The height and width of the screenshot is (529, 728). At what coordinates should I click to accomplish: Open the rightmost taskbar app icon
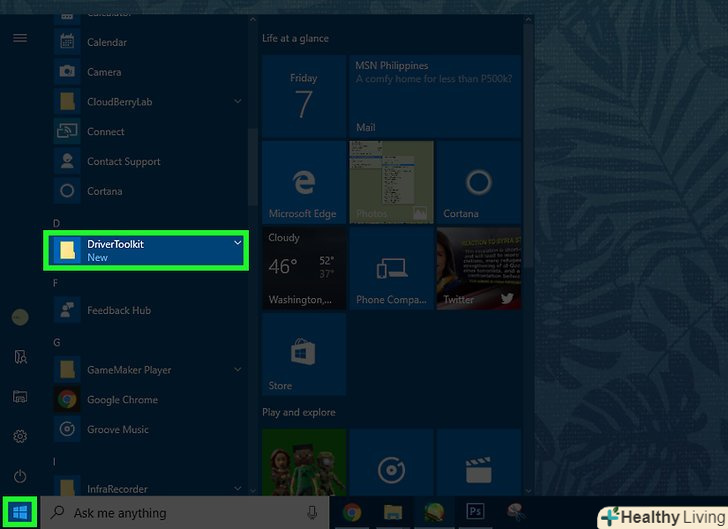click(515, 513)
